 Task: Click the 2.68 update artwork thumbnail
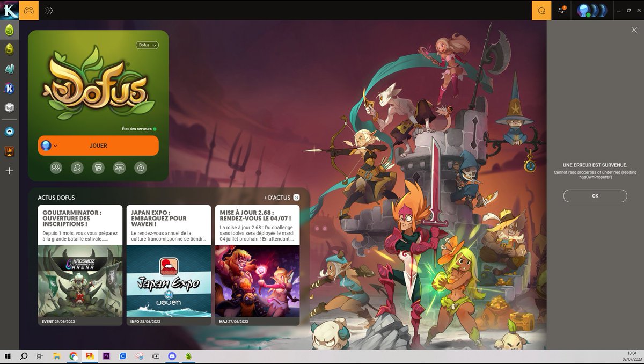258,281
